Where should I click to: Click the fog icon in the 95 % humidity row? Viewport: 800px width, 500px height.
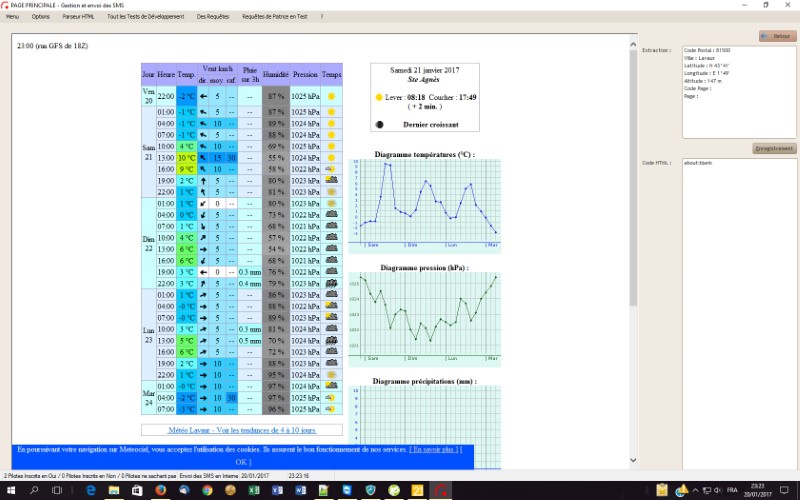[331, 374]
